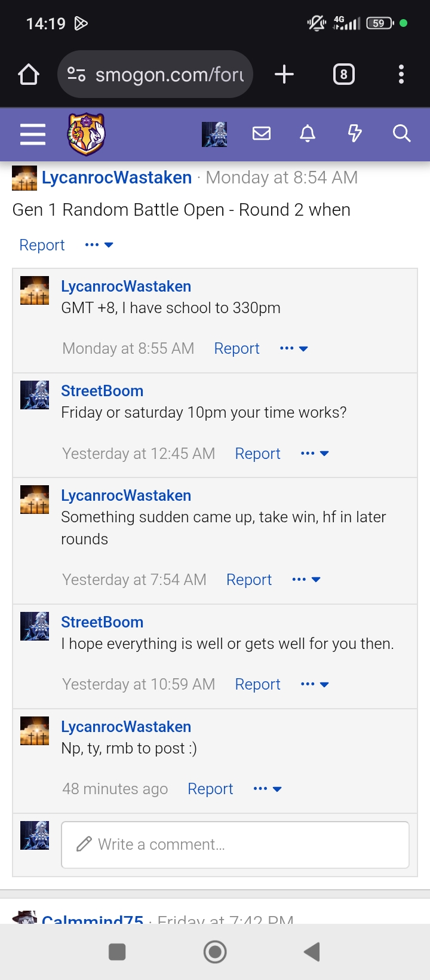Viewport: 430px width, 980px height.
Task: Report the "Gen 1 Random Battle Open" post
Action: pyautogui.click(x=42, y=245)
